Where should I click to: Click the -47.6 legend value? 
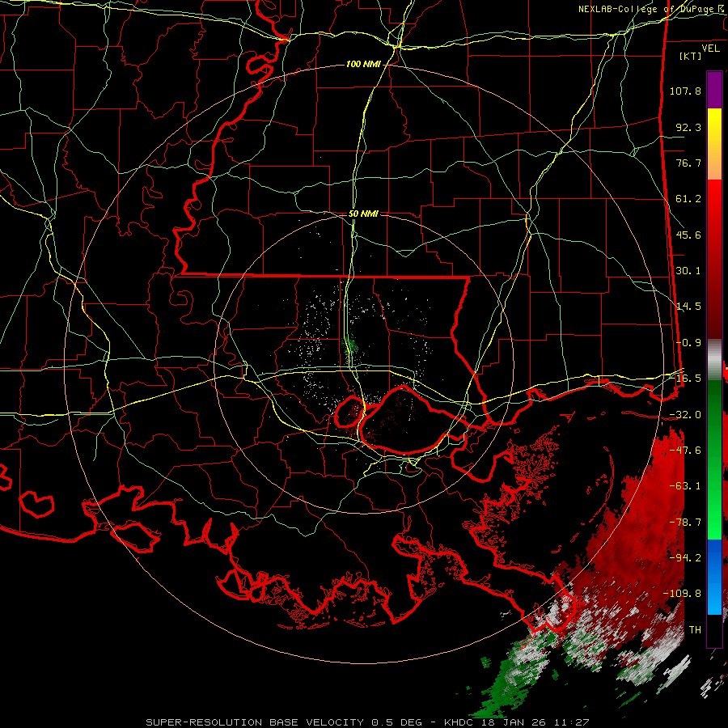[x=685, y=451]
